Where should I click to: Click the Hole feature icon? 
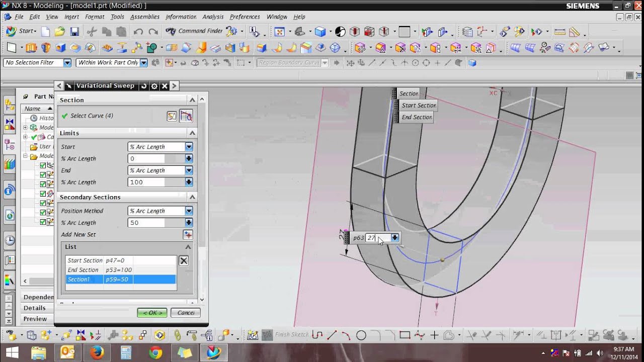point(61,48)
